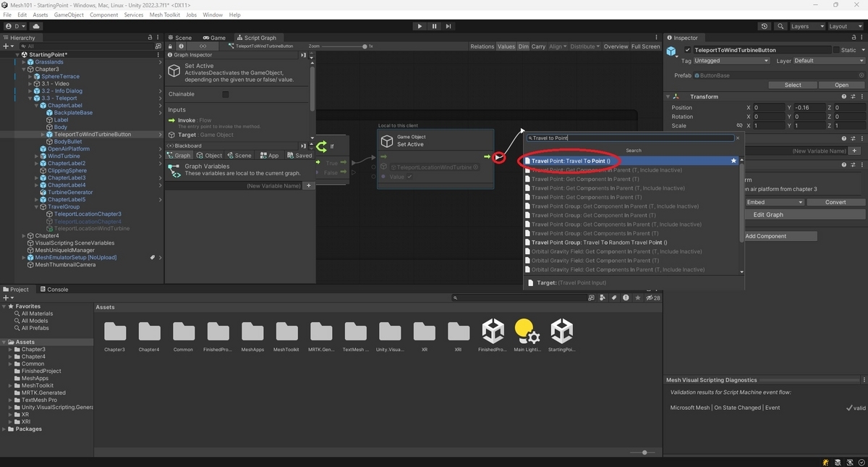Expand the Grasslands tree node

(x=23, y=62)
